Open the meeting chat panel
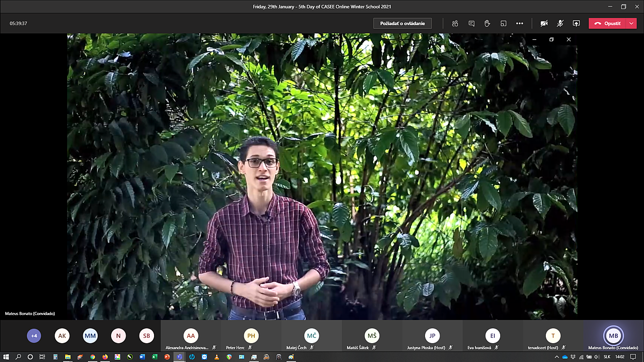 pyautogui.click(x=471, y=24)
